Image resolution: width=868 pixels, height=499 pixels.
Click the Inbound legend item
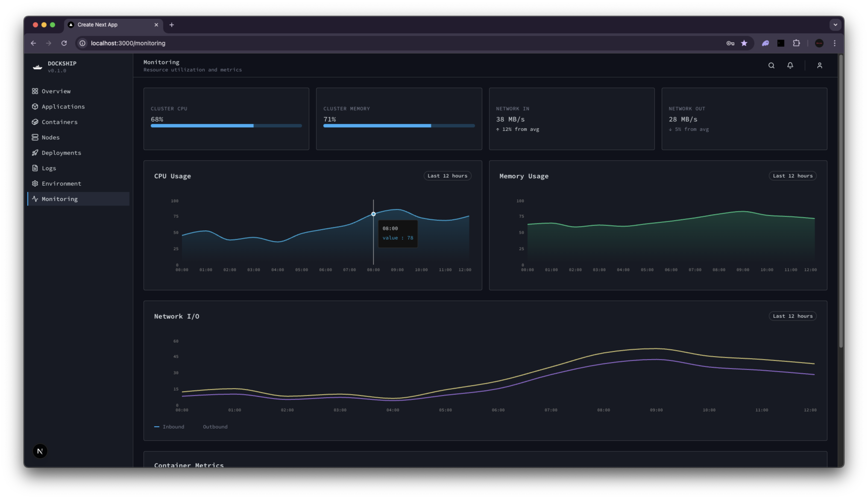click(169, 427)
